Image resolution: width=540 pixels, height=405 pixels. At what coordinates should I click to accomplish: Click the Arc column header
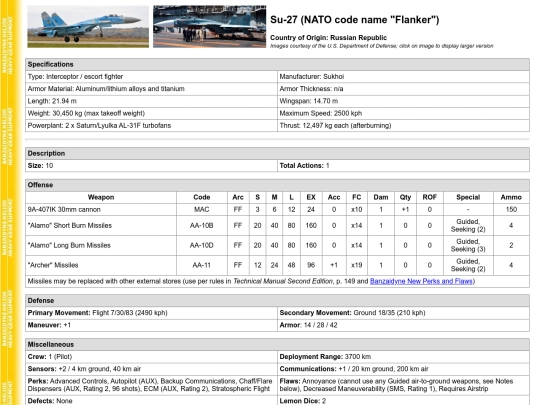click(x=238, y=197)
